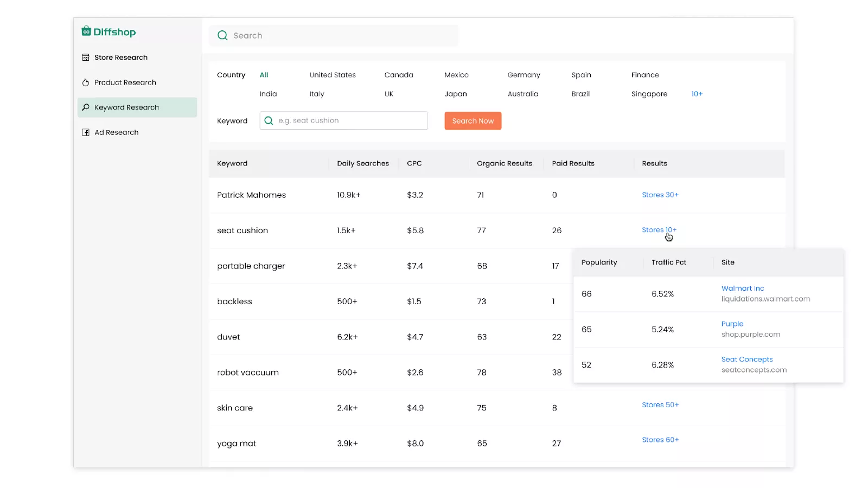Click the top search bar magnifier icon
The width and height of the screenshot is (868, 488).
click(x=222, y=36)
